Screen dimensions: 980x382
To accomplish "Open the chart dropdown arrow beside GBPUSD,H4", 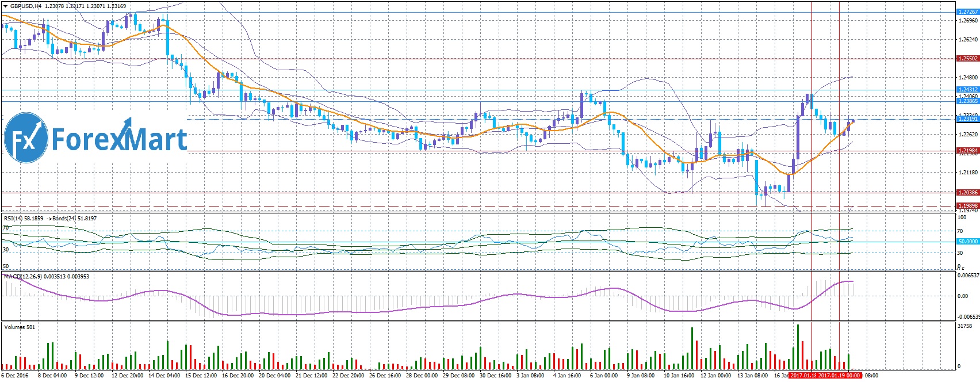I will [x=5, y=6].
